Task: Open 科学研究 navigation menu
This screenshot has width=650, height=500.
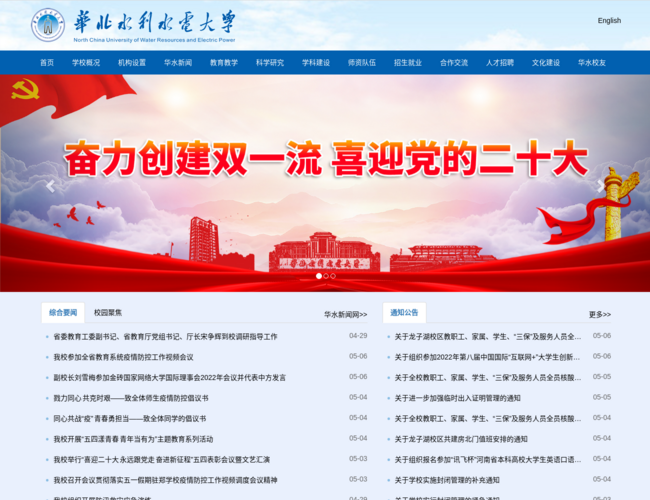Action: [x=270, y=63]
